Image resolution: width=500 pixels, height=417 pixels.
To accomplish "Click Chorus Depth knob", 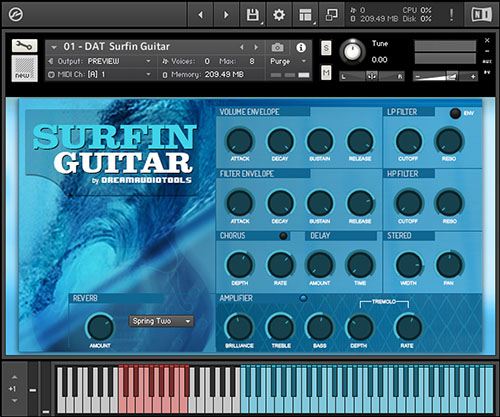I will pyautogui.click(x=240, y=265).
